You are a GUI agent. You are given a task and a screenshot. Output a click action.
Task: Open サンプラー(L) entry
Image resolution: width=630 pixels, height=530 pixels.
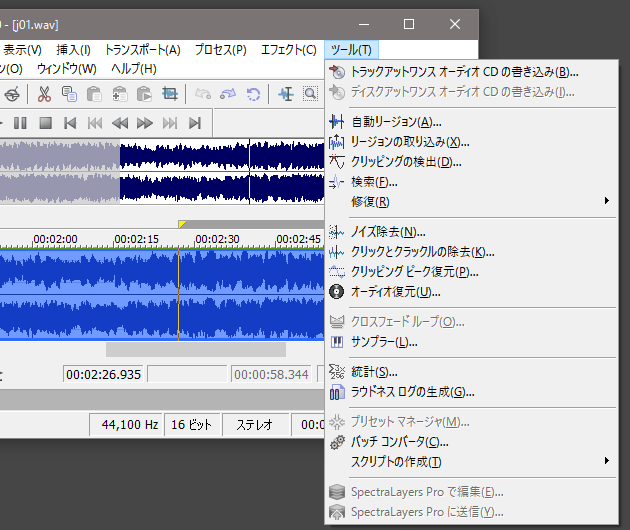[472, 342]
